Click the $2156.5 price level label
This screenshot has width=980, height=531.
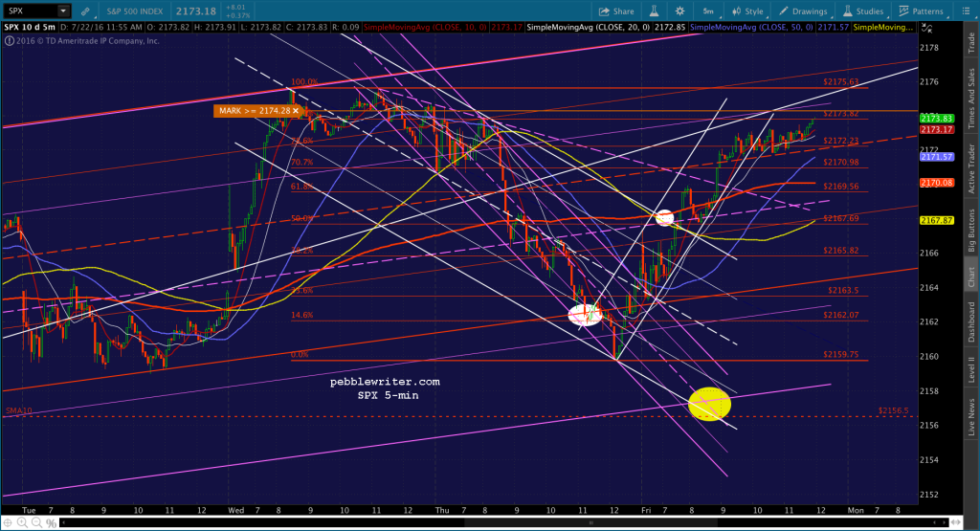click(x=893, y=410)
